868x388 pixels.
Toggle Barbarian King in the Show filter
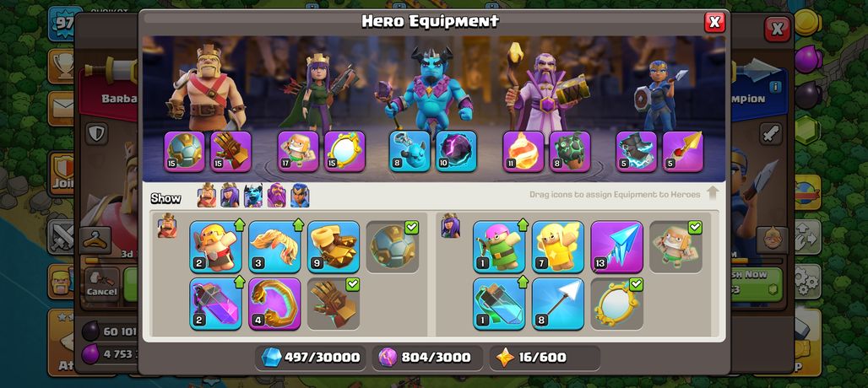[207, 196]
